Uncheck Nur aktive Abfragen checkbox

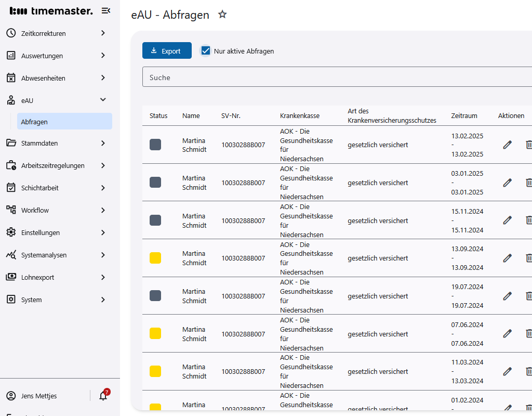click(206, 51)
